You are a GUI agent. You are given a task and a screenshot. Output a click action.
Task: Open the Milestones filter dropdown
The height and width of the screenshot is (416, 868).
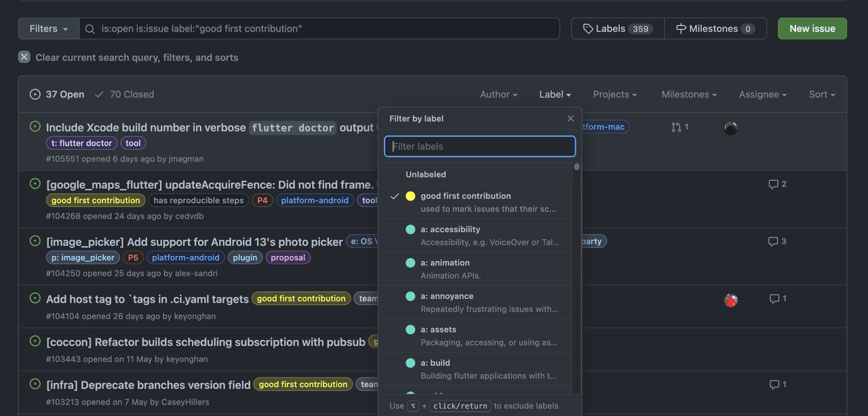click(689, 94)
